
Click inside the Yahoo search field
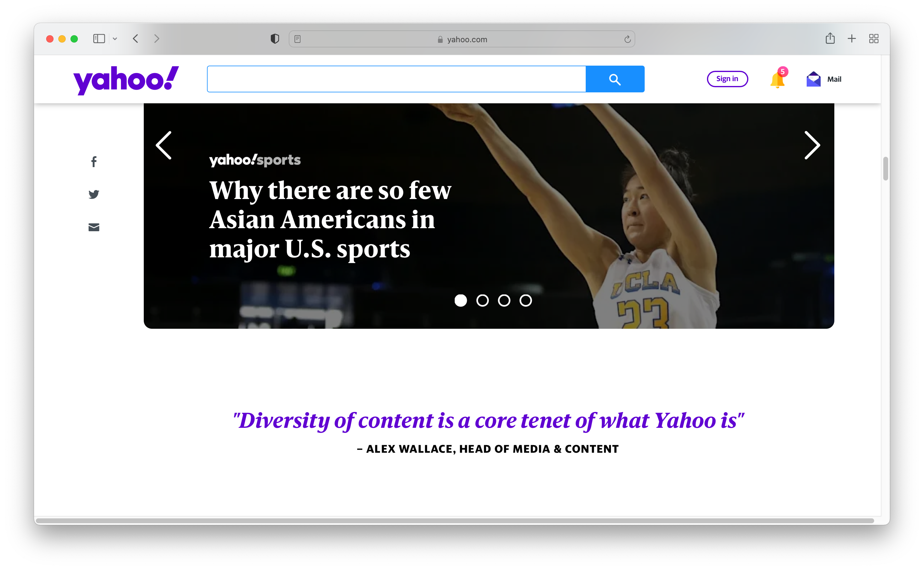click(396, 79)
